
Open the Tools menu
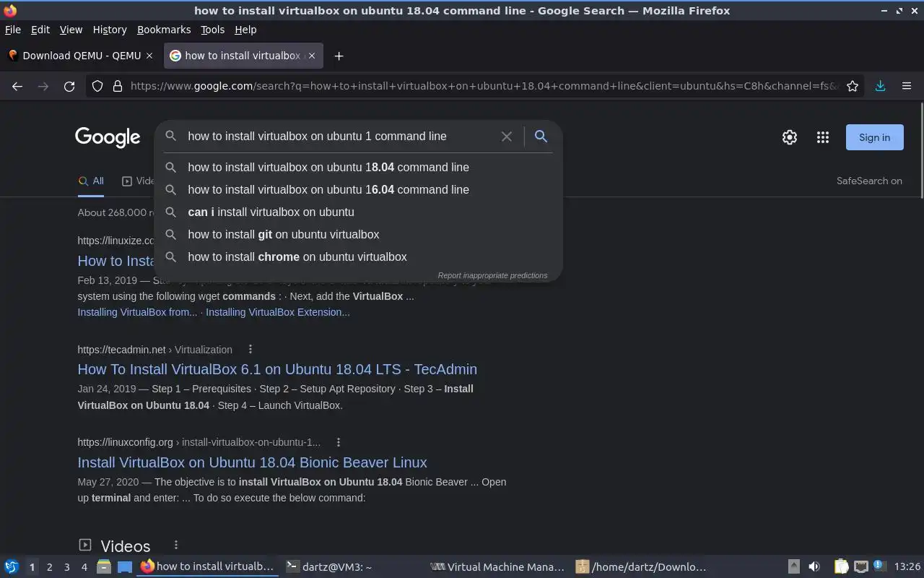(x=212, y=30)
